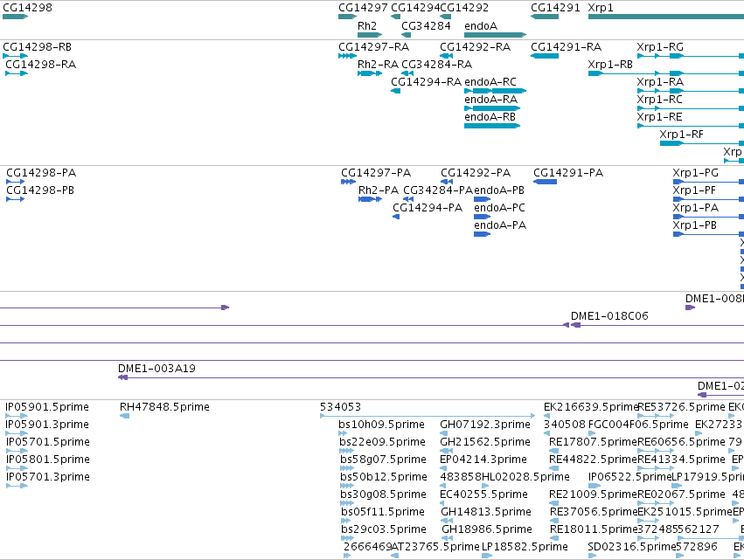Select the LP18582.5prime EST label
The image size is (744, 560).
pos(525,547)
